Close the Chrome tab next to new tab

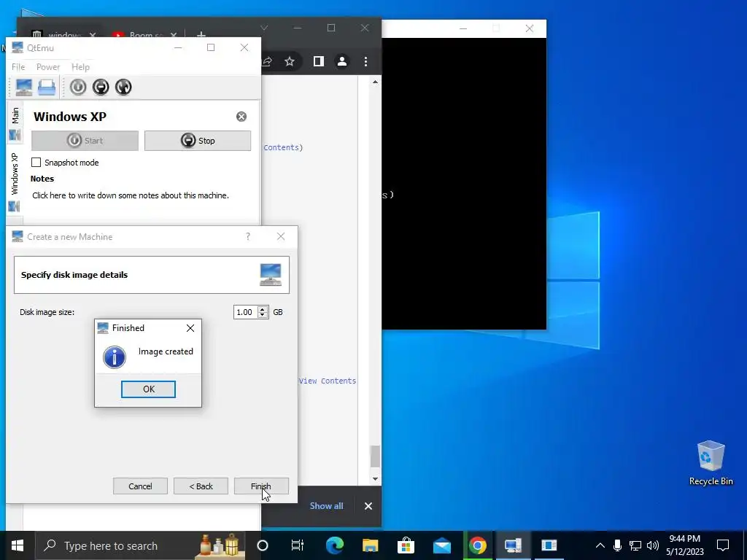pyautogui.click(x=174, y=35)
